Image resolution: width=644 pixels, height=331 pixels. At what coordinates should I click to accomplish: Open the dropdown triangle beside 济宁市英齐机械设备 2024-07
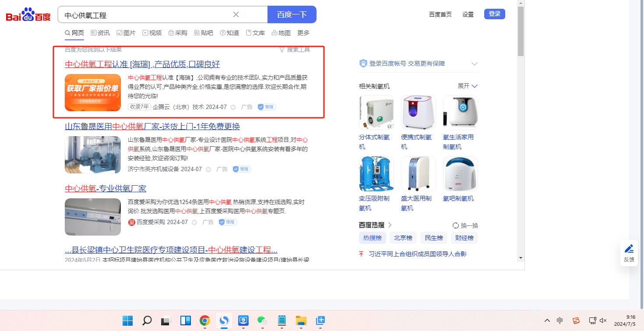(x=208, y=169)
